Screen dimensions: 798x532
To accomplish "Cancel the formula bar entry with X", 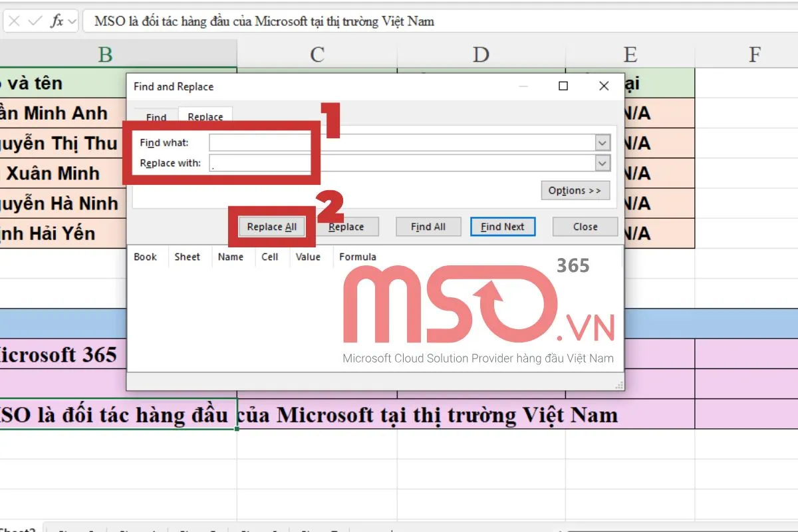I will (x=15, y=21).
